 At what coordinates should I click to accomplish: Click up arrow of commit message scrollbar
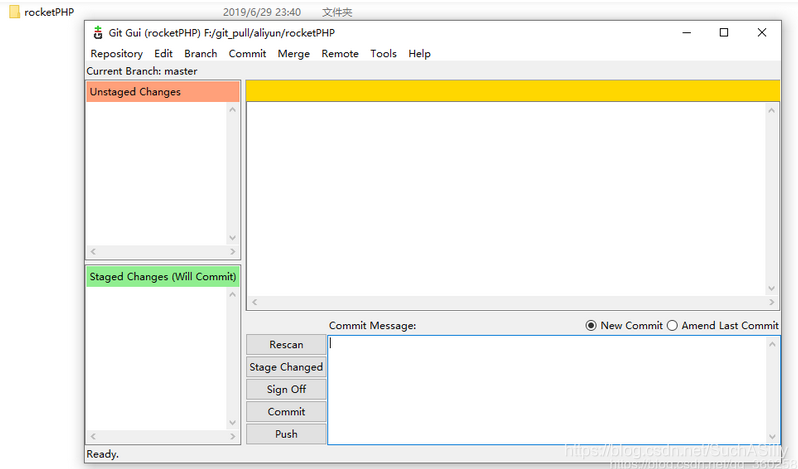click(x=772, y=344)
